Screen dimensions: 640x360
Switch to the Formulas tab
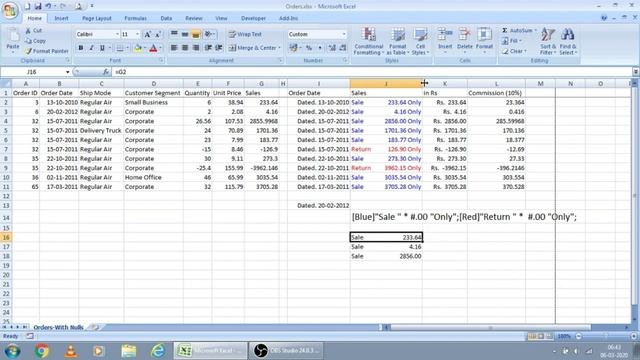135,18
